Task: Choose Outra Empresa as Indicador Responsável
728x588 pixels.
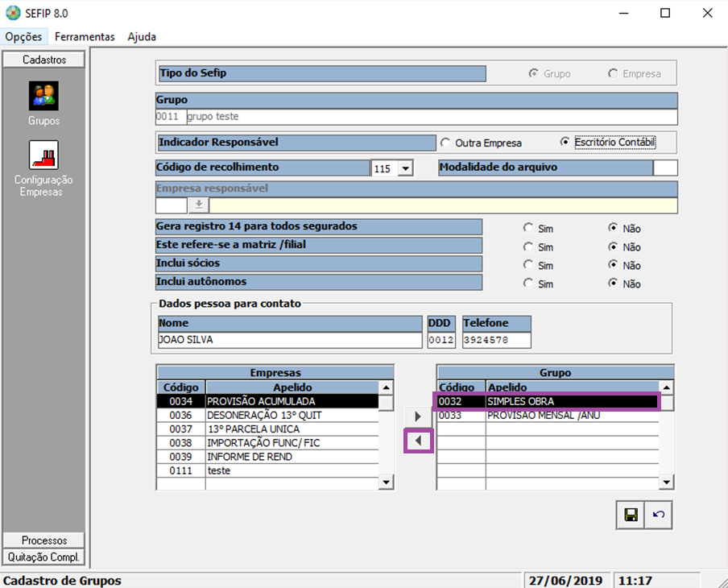Action: coord(445,143)
